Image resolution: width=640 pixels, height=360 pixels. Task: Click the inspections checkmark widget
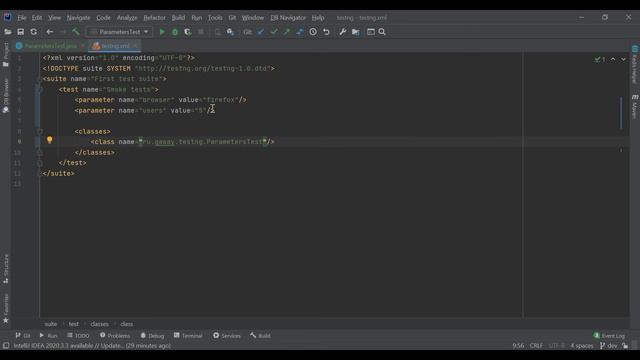pyautogui.click(x=600, y=59)
